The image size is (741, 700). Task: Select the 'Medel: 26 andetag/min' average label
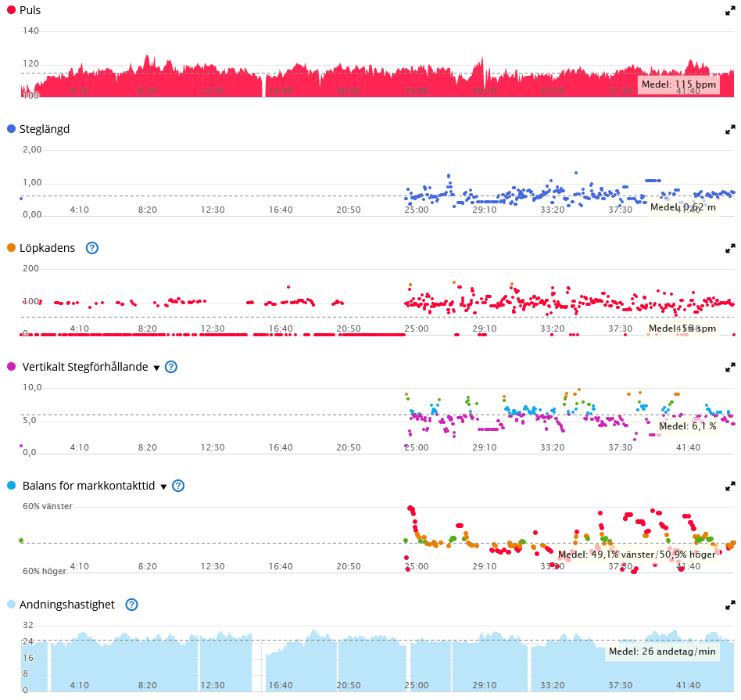tap(662, 652)
